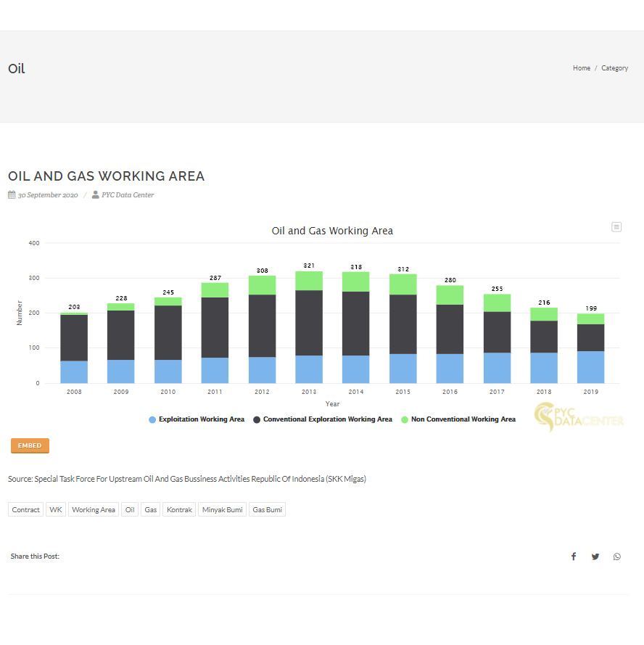
Task: Select the Contract tag
Action: point(25,509)
